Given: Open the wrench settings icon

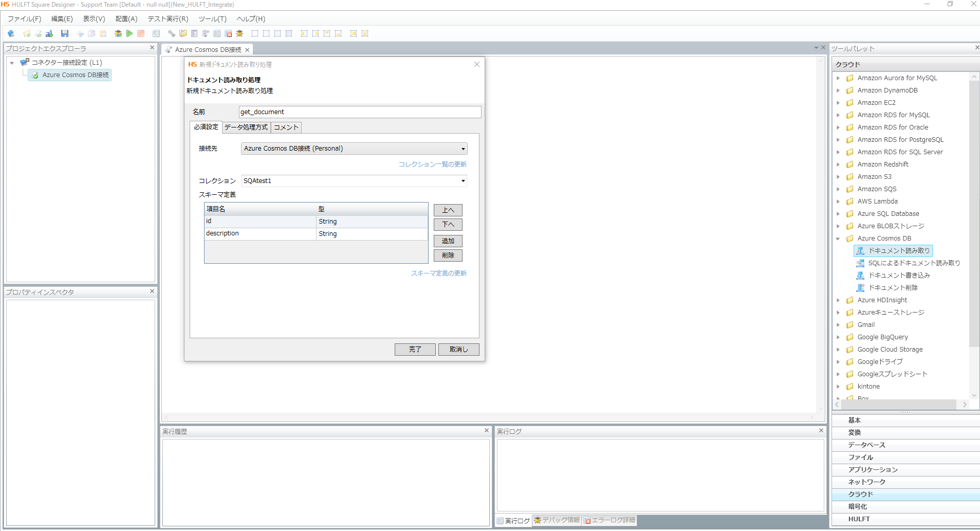Looking at the screenshot, I should tap(172, 33).
